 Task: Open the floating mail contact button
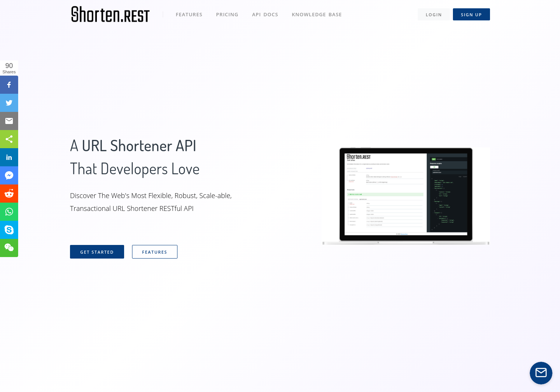(541, 373)
